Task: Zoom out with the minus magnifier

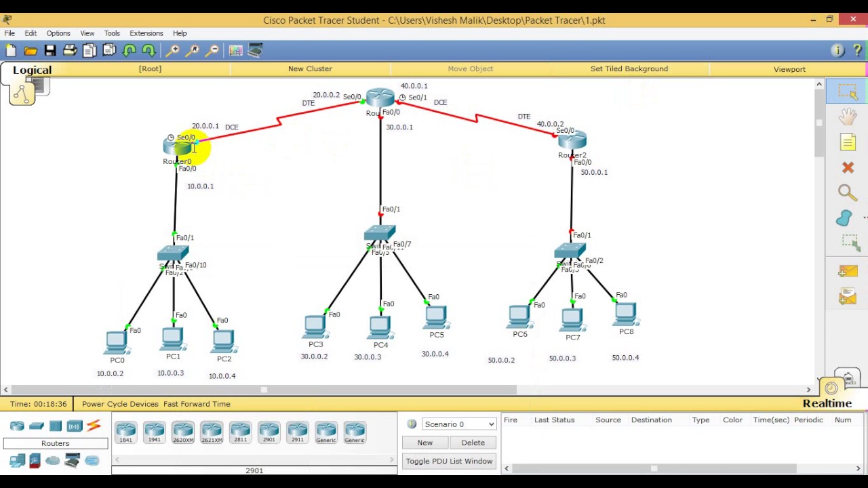Action: click(x=212, y=50)
